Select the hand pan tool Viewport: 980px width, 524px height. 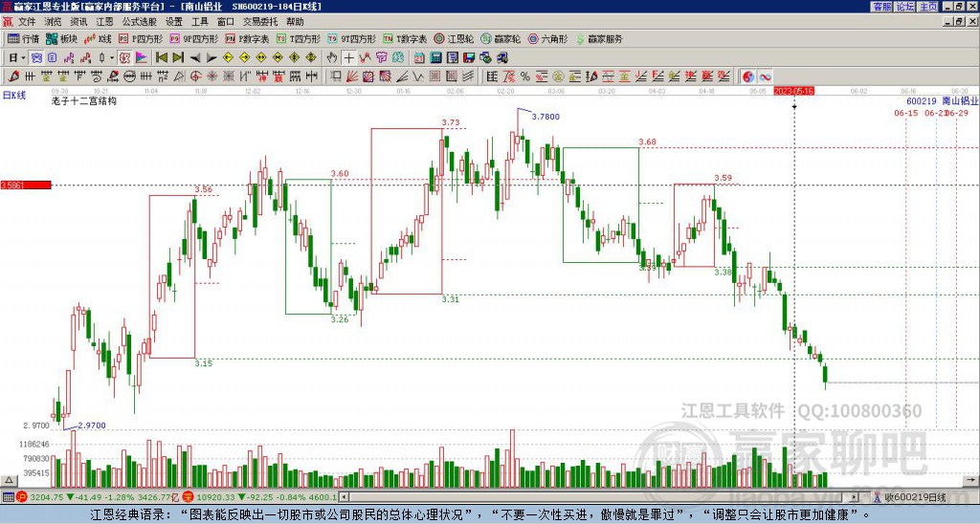(x=332, y=57)
